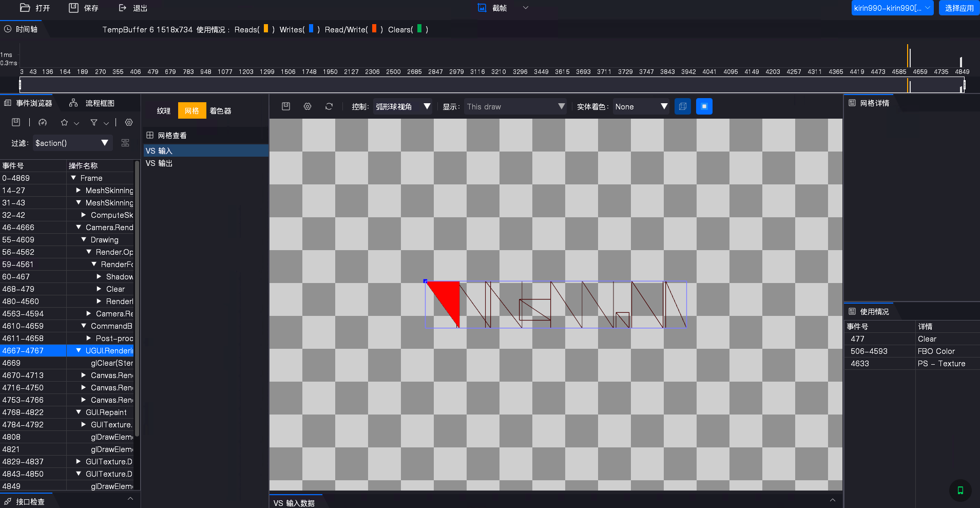Click the event browser settings gear
This screenshot has width=980, height=508.
129,122
